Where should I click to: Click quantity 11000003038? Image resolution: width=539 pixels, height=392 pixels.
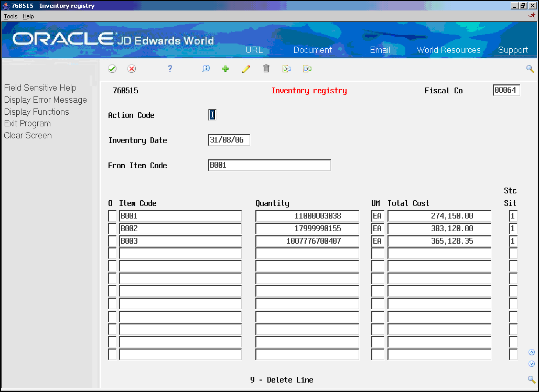307,216
